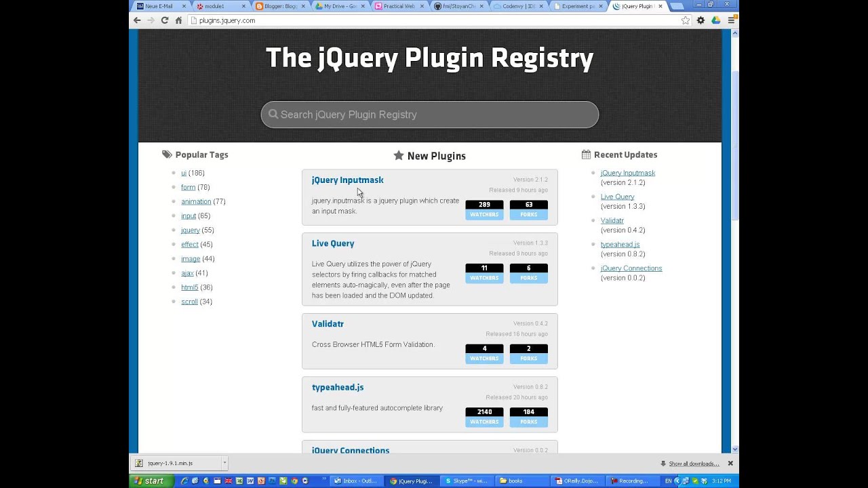Close the Neue E-Mail tab
Screen dimensions: 868x488
tap(184, 6)
